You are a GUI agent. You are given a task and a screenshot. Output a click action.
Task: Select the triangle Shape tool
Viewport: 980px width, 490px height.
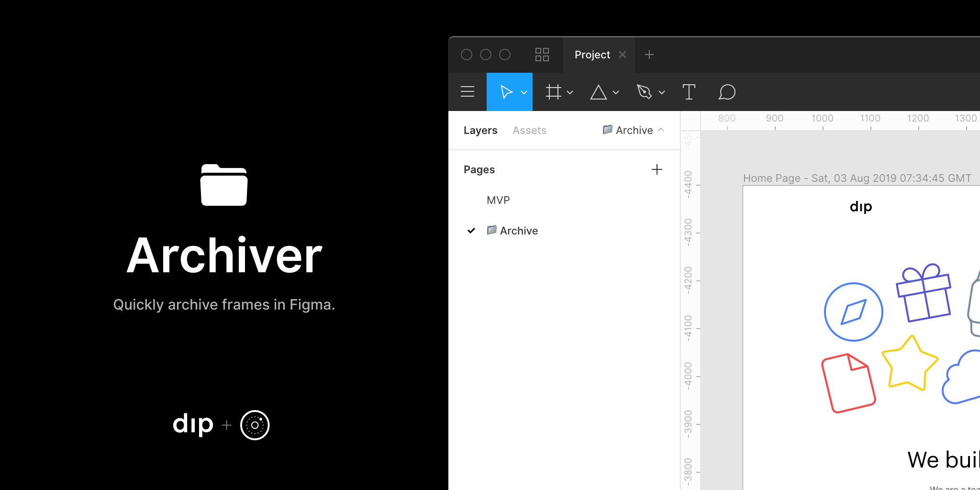pos(598,92)
